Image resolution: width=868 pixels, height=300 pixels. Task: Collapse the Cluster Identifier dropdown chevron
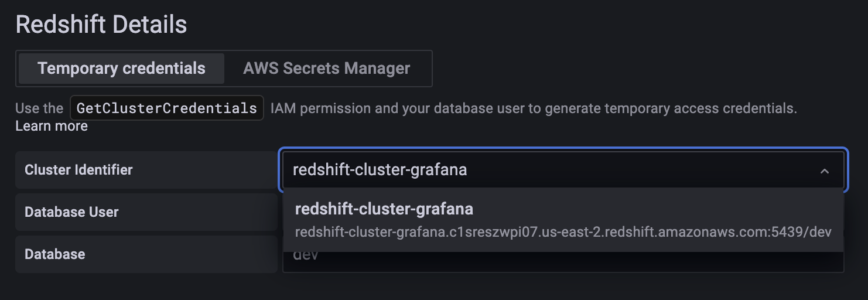tap(825, 171)
